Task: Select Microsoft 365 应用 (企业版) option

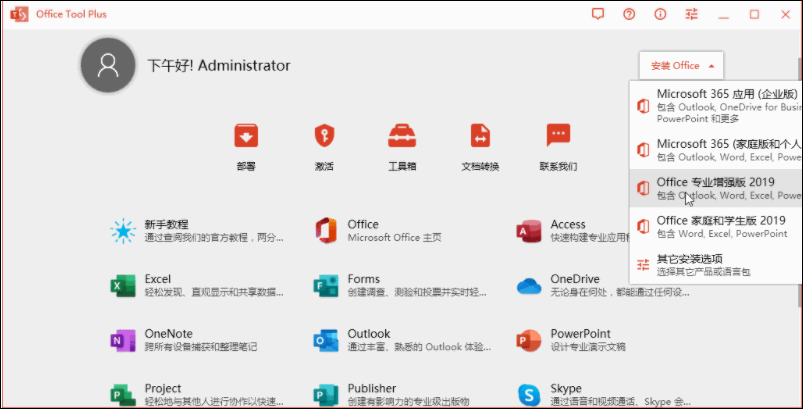Action: (x=716, y=106)
